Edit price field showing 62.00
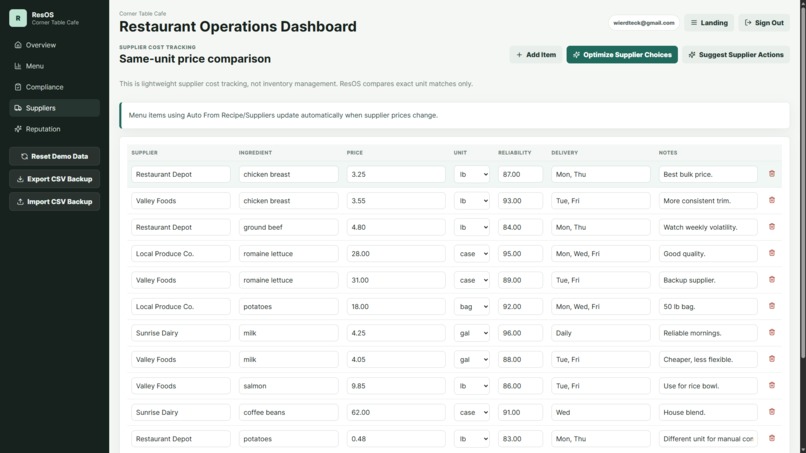The width and height of the screenshot is (806, 453). pyautogui.click(x=396, y=412)
